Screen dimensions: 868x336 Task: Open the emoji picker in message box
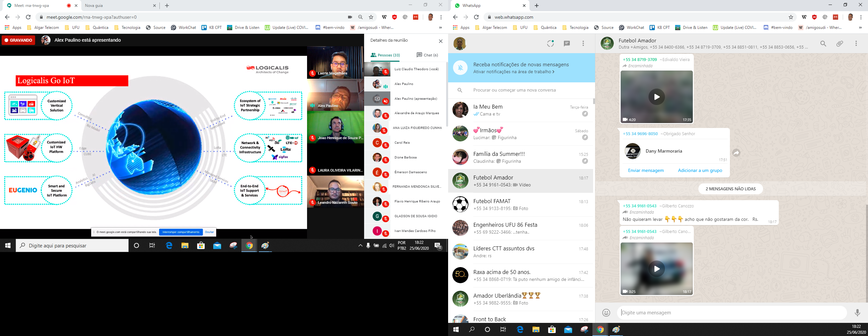[606, 313]
